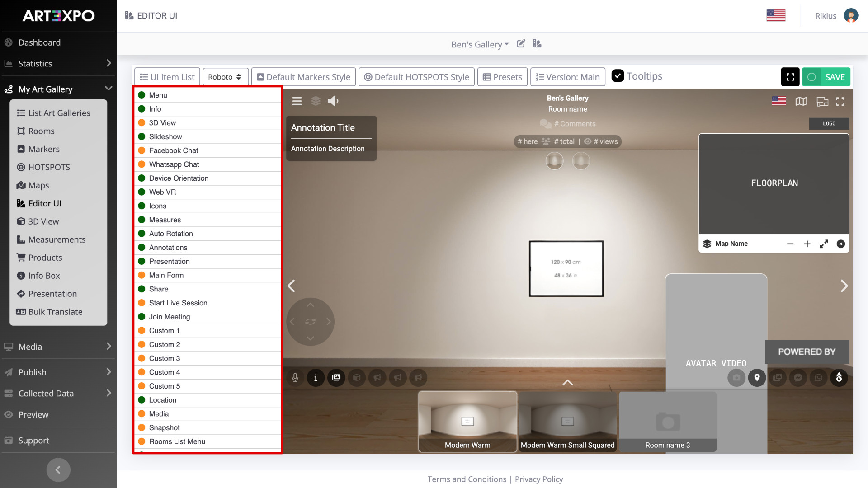Screen dimensions: 868x488
Task: Expand the floorplan map with arrows icon
Action: coord(824,244)
